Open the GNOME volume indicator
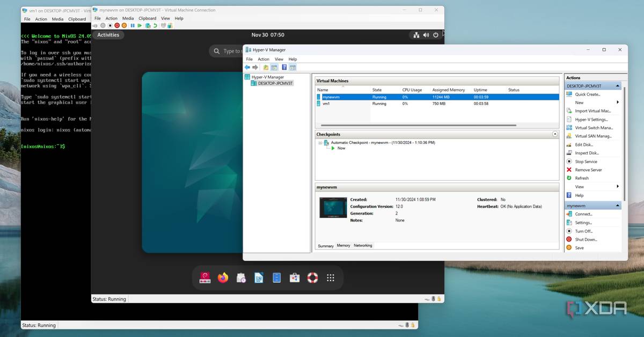Screen dimensions: 644x337 pyautogui.click(x=426, y=35)
